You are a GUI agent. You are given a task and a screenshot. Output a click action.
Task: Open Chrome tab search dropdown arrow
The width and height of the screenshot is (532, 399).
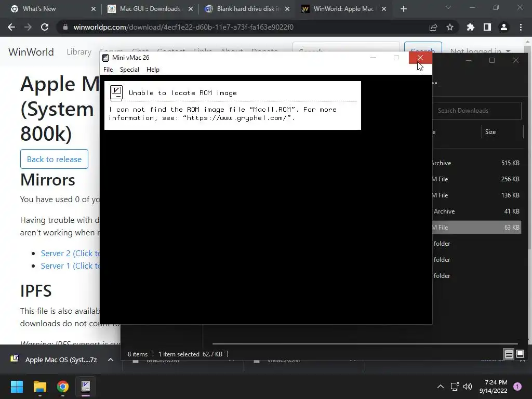click(x=448, y=7)
